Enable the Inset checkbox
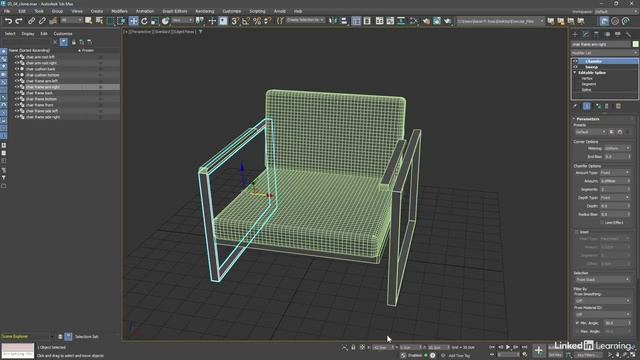This screenshot has height=360, width=640. [577, 232]
